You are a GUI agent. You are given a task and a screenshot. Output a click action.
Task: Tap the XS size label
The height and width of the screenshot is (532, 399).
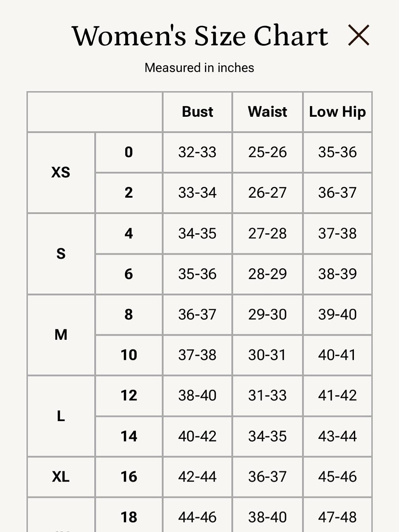coord(61,172)
